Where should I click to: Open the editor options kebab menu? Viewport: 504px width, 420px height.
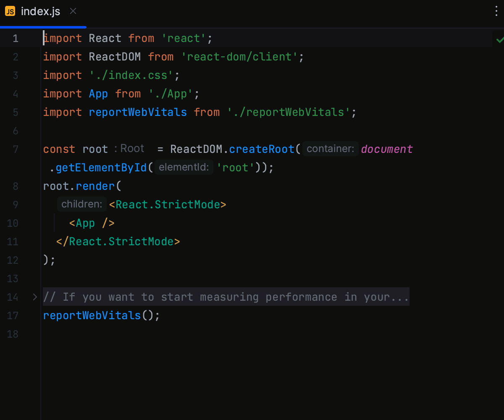point(496,11)
